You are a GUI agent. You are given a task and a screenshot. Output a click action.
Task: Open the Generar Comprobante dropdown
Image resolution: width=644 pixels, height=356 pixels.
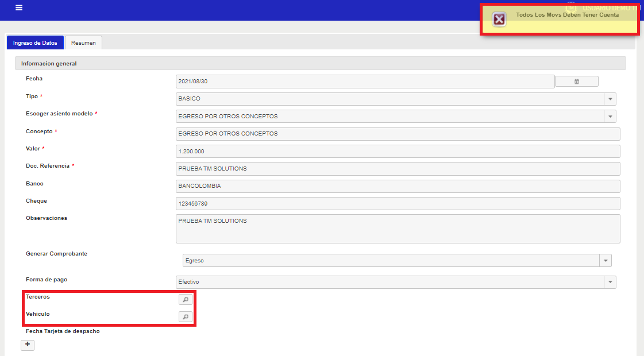pyautogui.click(x=605, y=261)
